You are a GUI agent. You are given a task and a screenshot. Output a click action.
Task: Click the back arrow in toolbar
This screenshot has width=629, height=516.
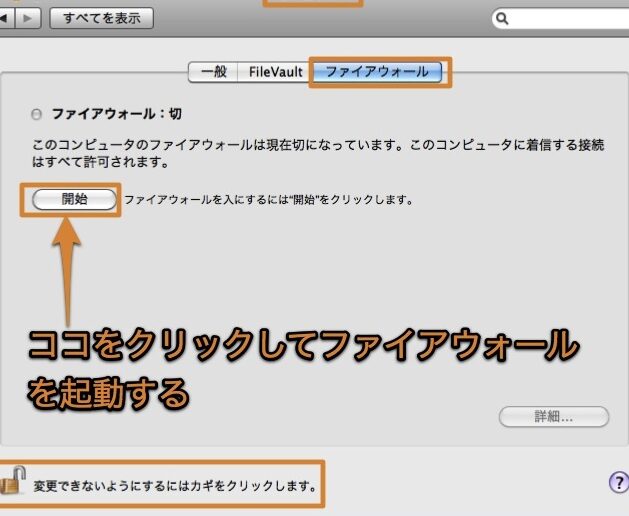click(x=7, y=18)
